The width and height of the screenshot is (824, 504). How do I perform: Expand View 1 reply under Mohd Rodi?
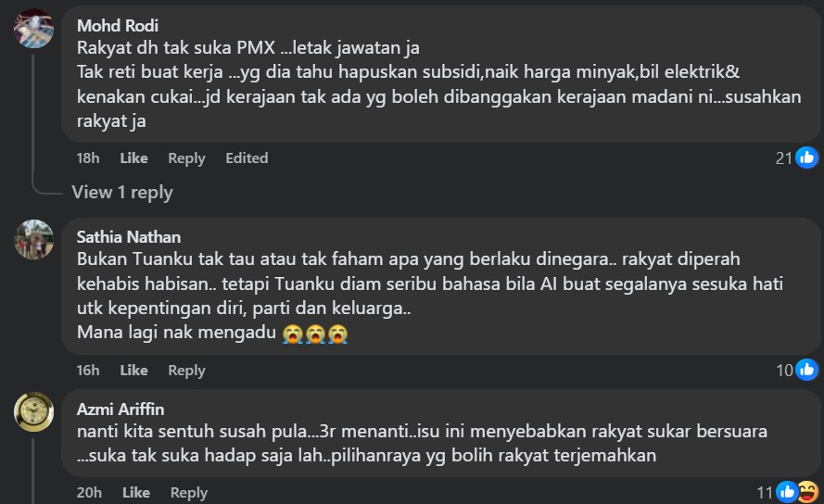pyautogui.click(x=122, y=193)
